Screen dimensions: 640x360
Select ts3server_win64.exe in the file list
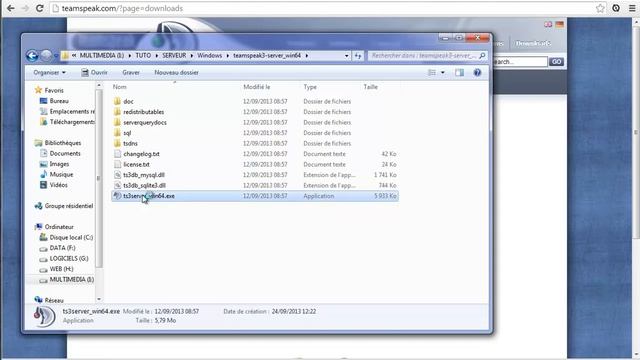click(x=255, y=196)
